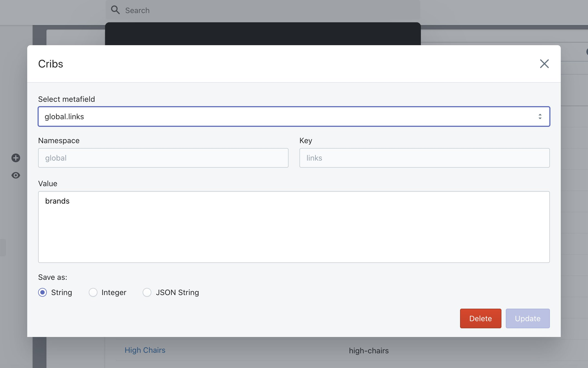This screenshot has width=588, height=368.
Task: Close the Cribs dialog with X
Action: pos(544,64)
